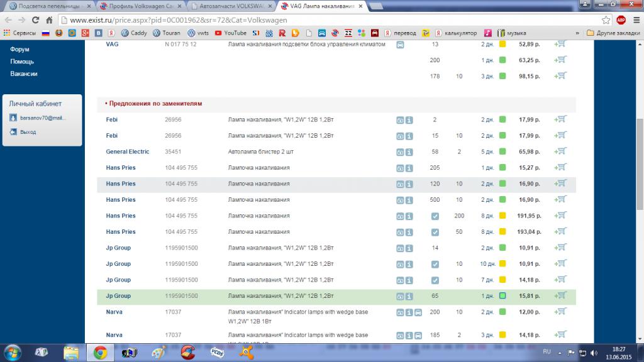
Task: Add 63,25 р. offer to cart
Action: pyautogui.click(x=560, y=60)
